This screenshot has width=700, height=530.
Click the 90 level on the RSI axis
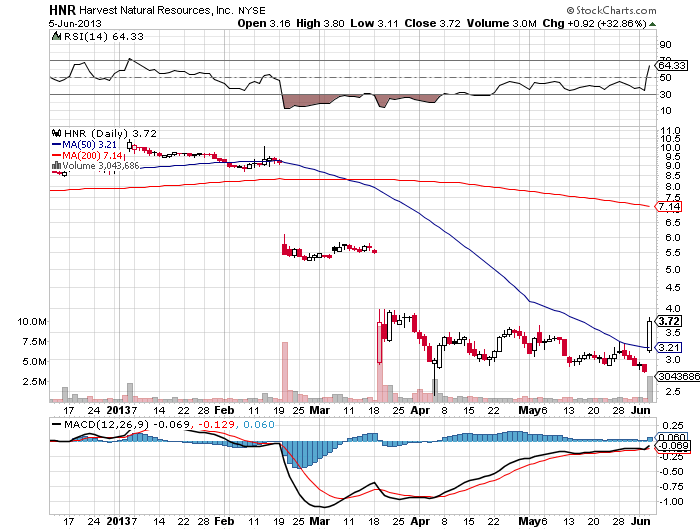[x=665, y=44]
